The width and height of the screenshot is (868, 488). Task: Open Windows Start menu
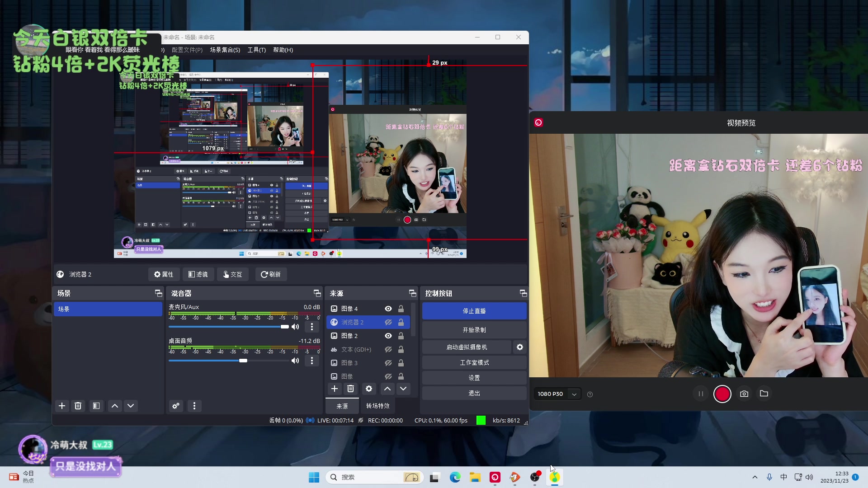314,477
